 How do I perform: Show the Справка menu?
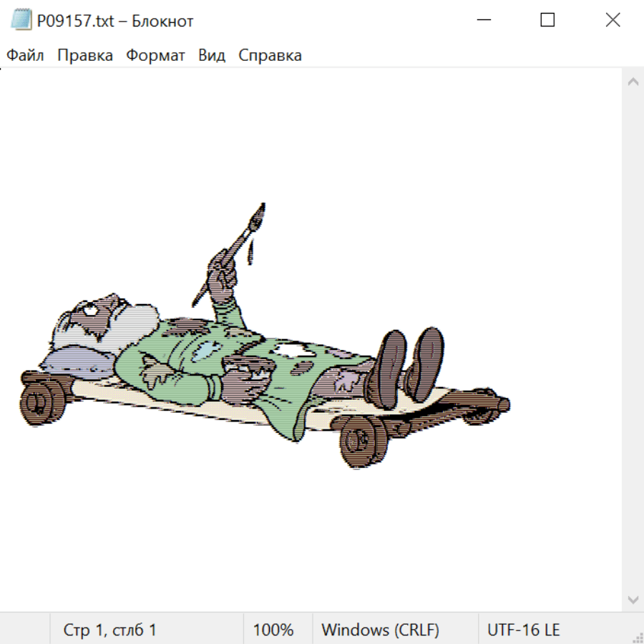pos(270,56)
